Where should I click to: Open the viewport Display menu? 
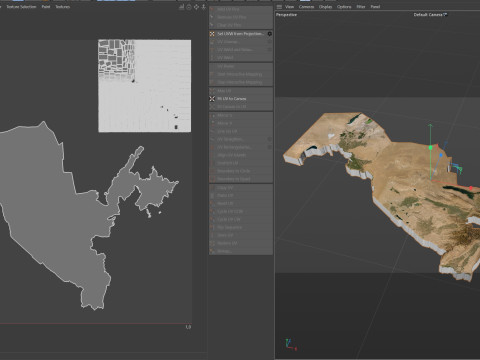(x=325, y=7)
